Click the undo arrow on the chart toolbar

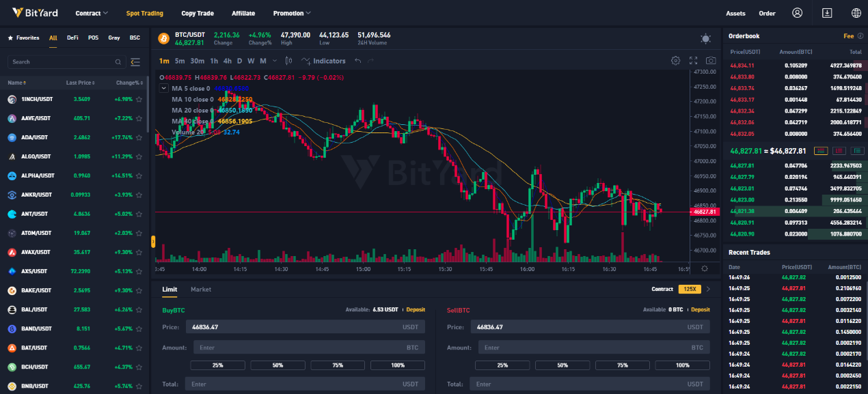tap(357, 61)
